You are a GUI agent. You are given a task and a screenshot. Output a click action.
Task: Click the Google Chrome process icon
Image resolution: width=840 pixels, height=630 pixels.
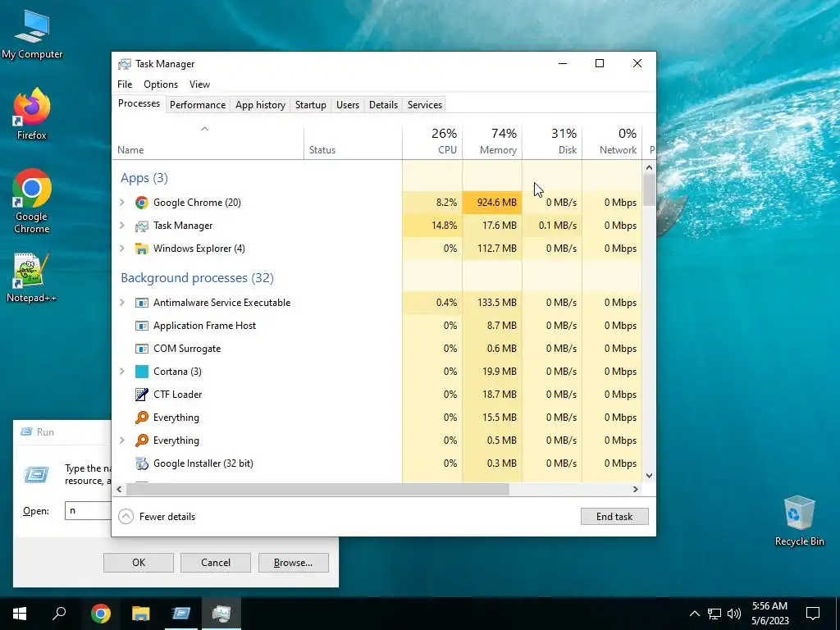[x=141, y=203]
